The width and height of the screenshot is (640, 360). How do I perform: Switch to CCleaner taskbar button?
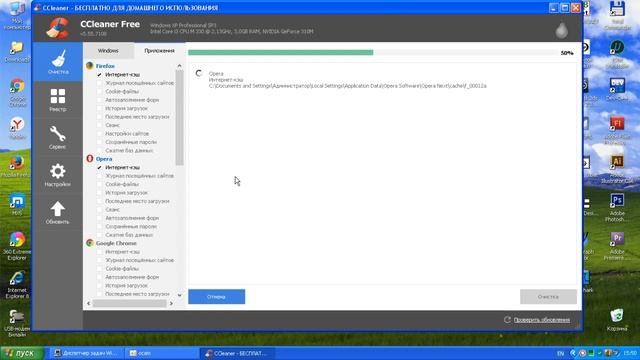pos(237,353)
